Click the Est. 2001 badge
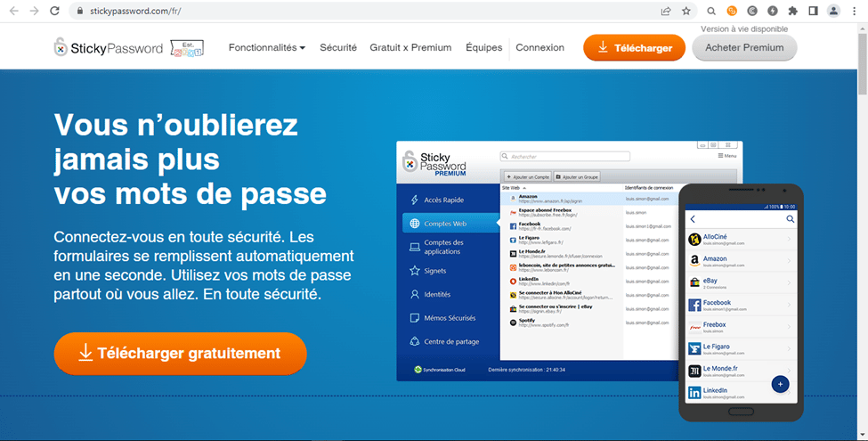 pos(187,48)
